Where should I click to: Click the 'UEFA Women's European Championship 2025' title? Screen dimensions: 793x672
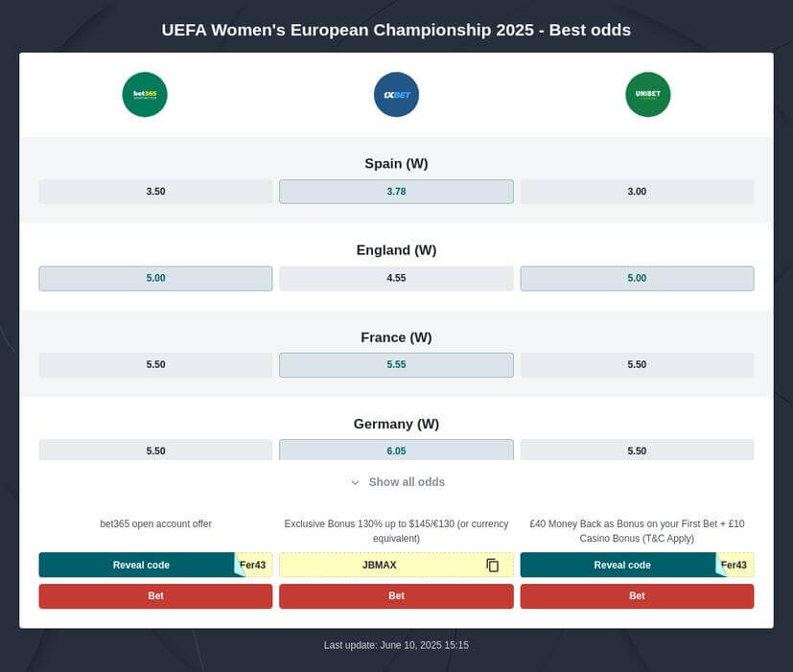click(396, 30)
